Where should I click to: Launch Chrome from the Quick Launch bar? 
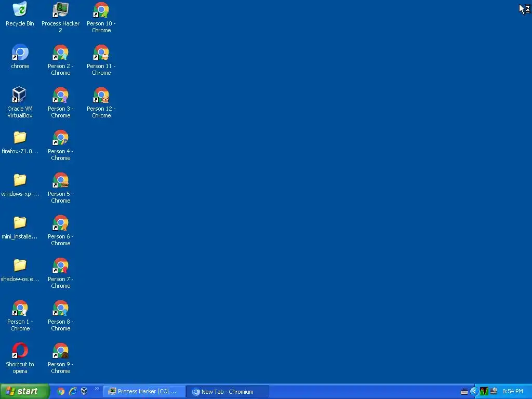(x=61, y=391)
